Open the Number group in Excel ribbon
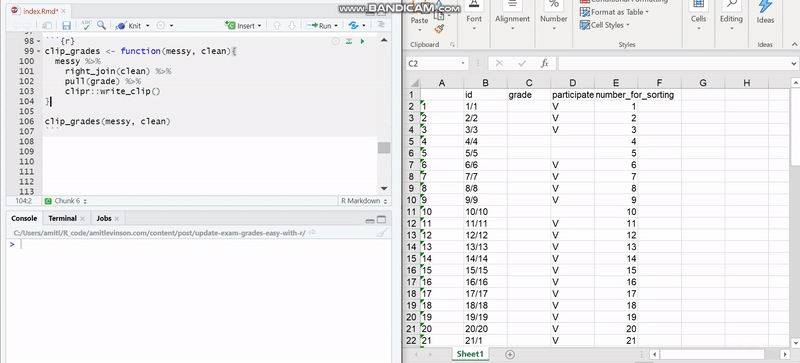The width and height of the screenshot is (800, 363). 554,18
